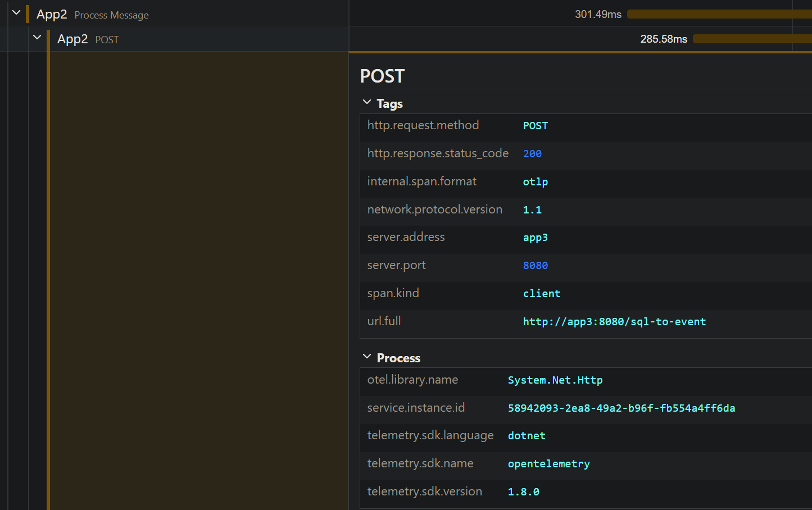Viewport: 812px width, 510px height.
Task: Click the internal.span.format tag key
Action: (x=421, y=181)
